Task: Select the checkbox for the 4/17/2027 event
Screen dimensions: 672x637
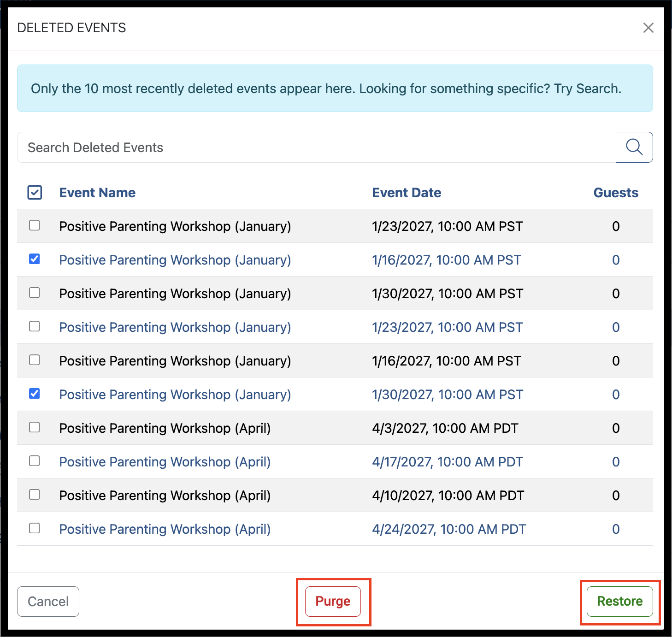Action: click(35, 461)
